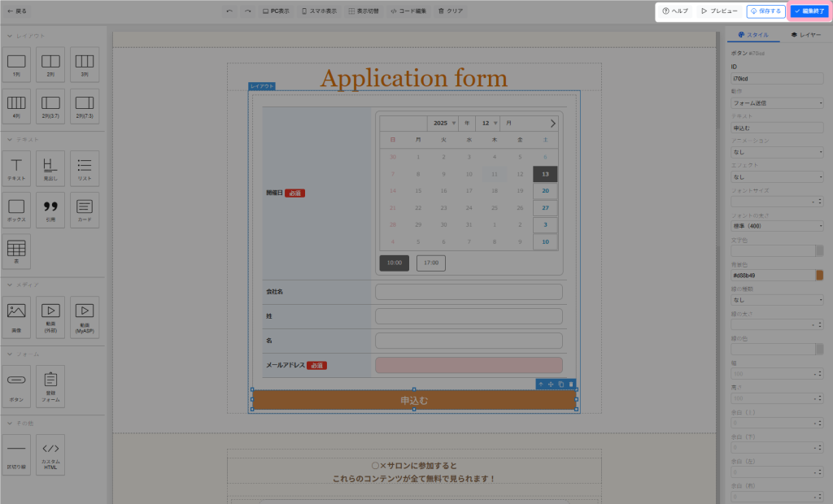The image size is (833, 504).
Task: Open the calendar year 2025 dropdown
Action: (x=444, y=124)
